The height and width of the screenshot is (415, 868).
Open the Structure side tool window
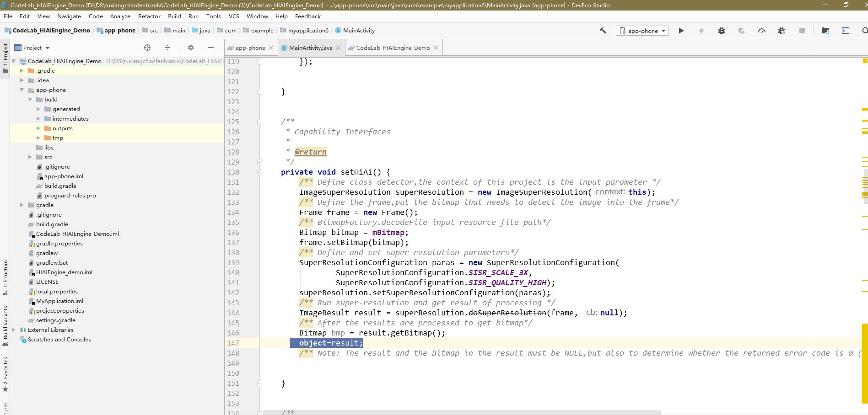[5, 277]
